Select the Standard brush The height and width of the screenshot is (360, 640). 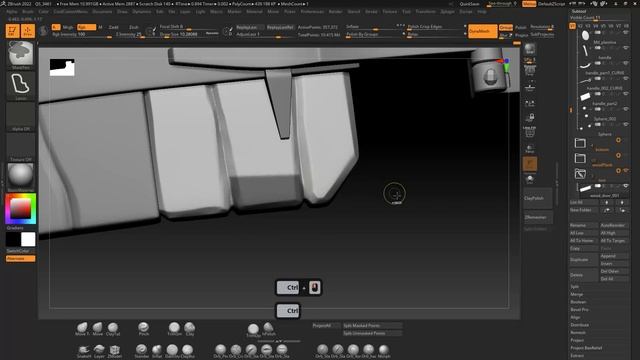142,351
